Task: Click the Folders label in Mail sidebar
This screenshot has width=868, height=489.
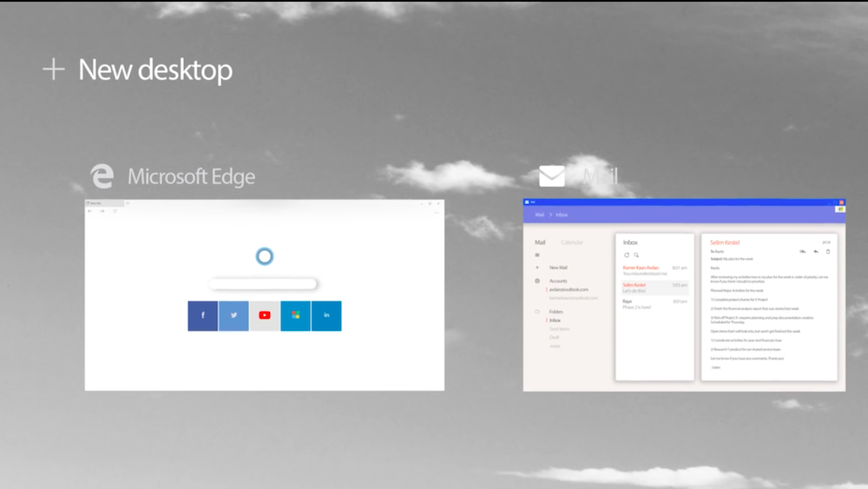Action: pyautogui.click(x=556, y=312)
